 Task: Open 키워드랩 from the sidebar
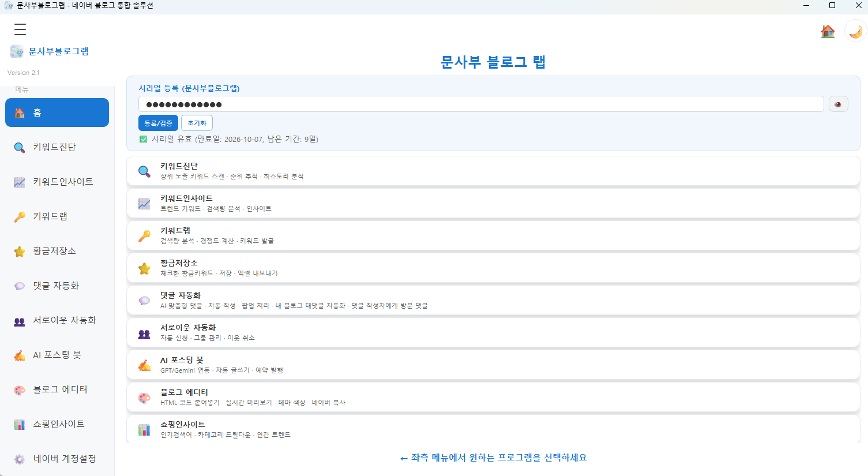pyautogui.click(x=57, y=216)
